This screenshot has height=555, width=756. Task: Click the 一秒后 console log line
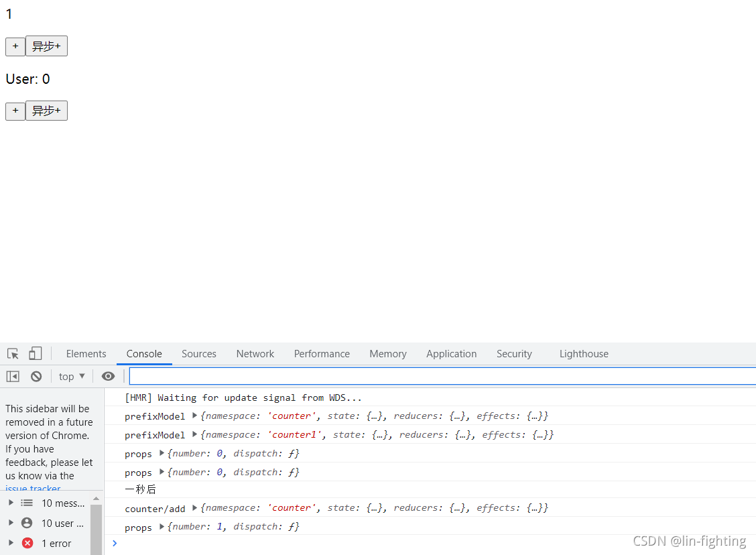(140, 489)
